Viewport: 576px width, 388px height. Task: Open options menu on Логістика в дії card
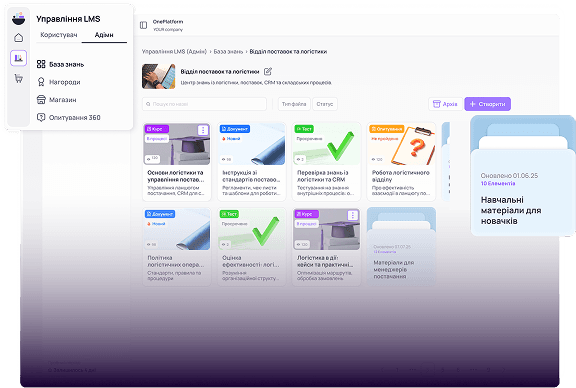pos(353,215)
